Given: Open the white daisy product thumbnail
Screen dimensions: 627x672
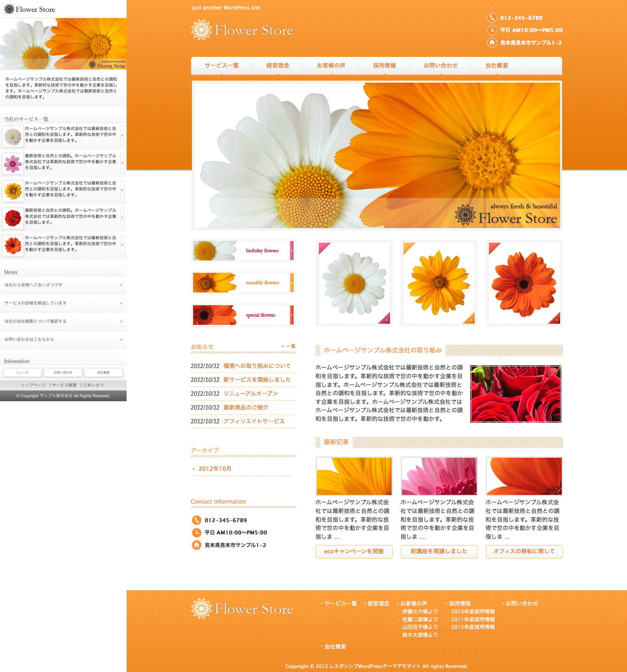Looking at the screenshot, I should click(x=354, y=283).
